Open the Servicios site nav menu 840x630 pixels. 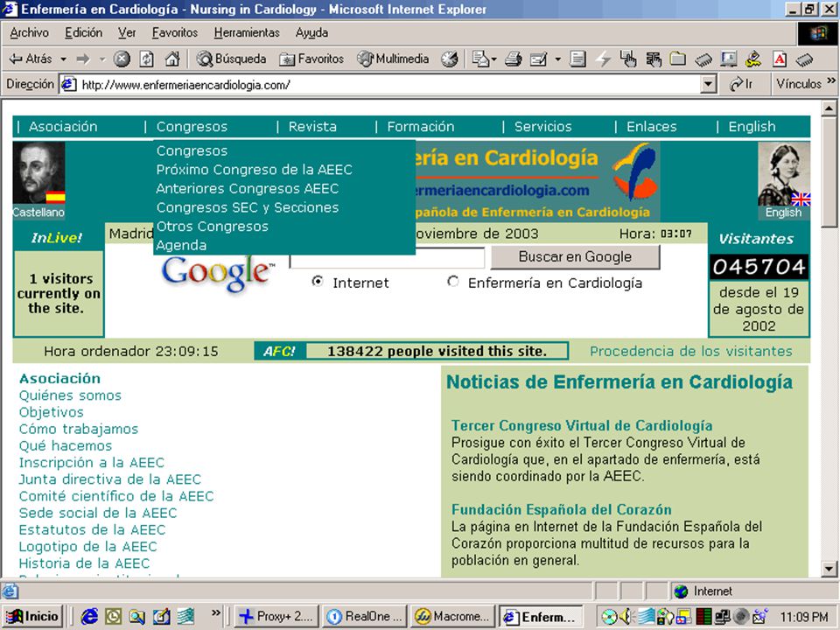[543, 127]
